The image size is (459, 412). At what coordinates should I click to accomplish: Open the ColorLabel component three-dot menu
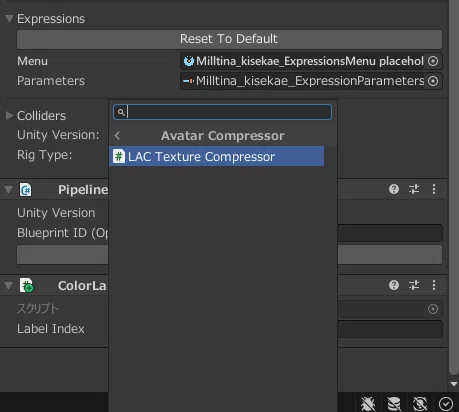coord(434,285)
